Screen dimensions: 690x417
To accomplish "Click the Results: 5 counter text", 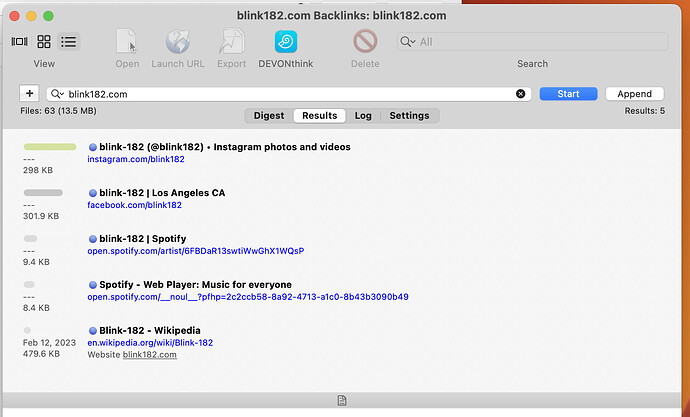I will point(645,111).
